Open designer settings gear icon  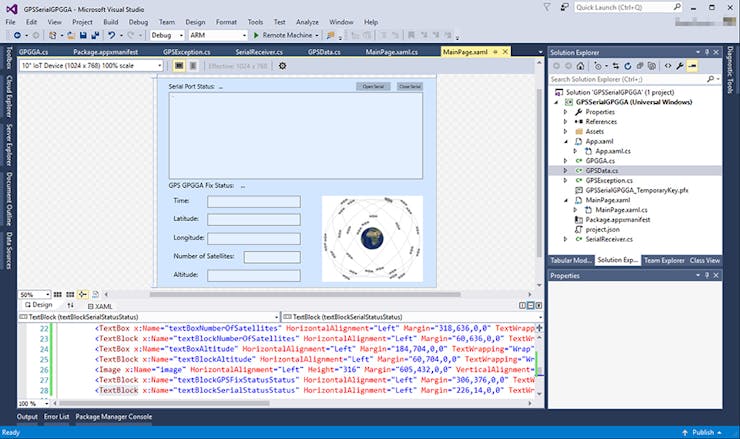coord(282,66)
